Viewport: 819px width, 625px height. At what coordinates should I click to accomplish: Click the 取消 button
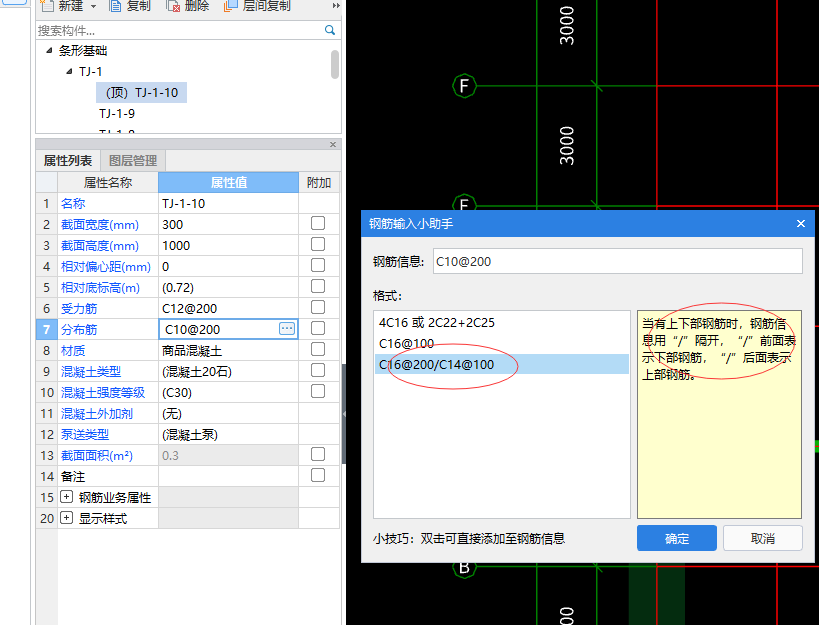[763, 538]
